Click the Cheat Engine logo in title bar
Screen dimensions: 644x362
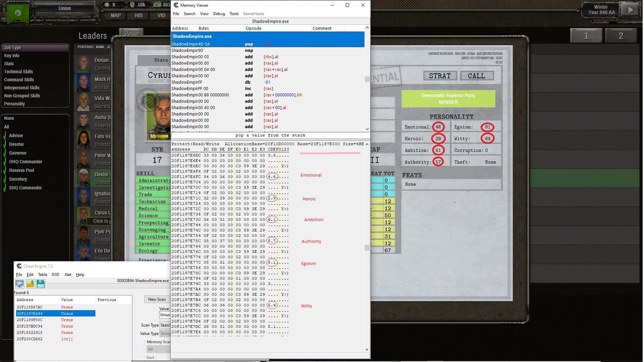pos(19,266)
